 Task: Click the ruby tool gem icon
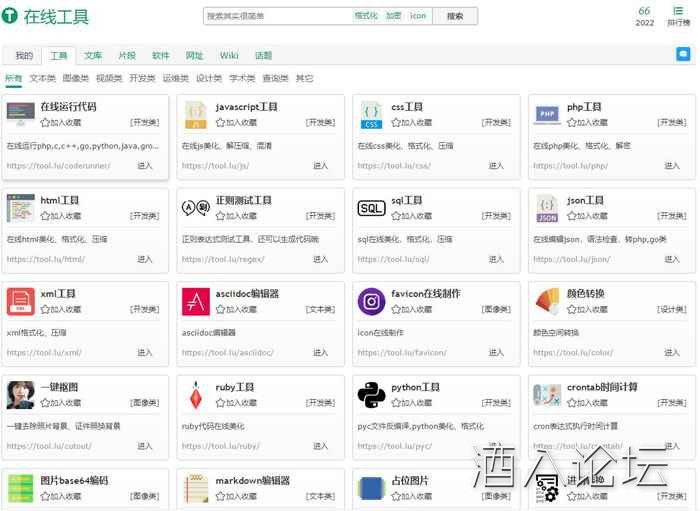pyautogui.click(x=196, y=395)
